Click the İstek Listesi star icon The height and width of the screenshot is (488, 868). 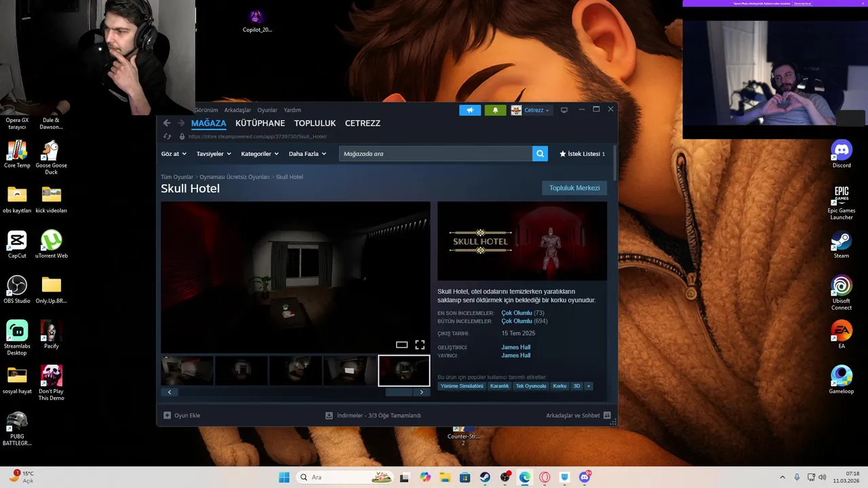(562, 154)
